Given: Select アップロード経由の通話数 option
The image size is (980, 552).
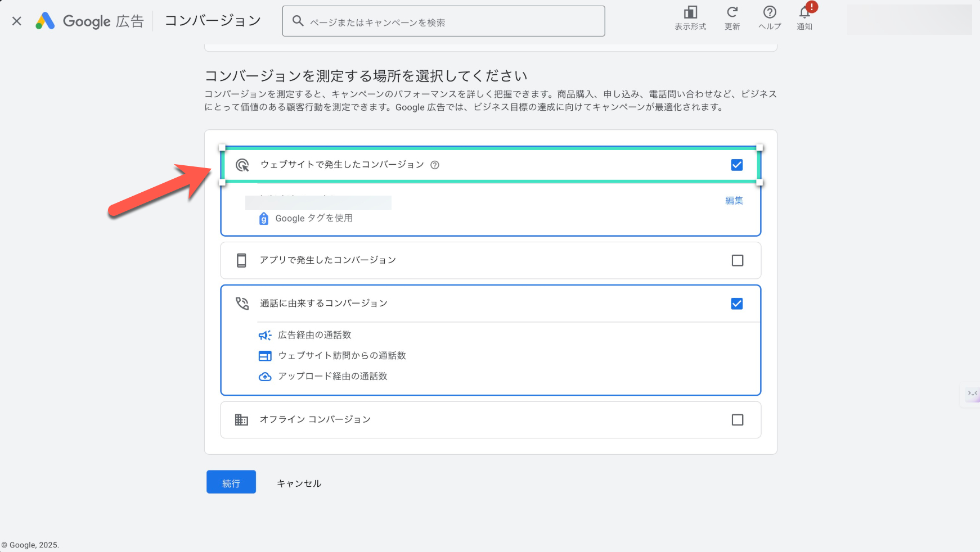Looking at the screenshot, I should point(332,377).
